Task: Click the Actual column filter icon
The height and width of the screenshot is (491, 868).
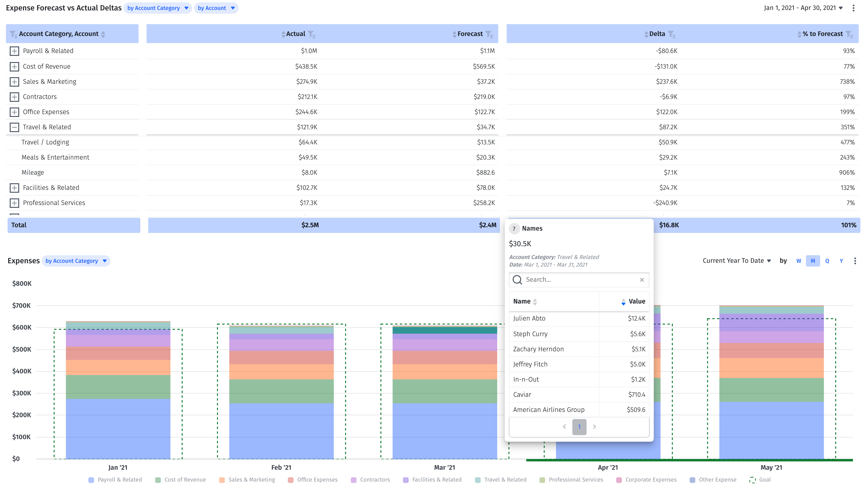Action: [311, 34]
